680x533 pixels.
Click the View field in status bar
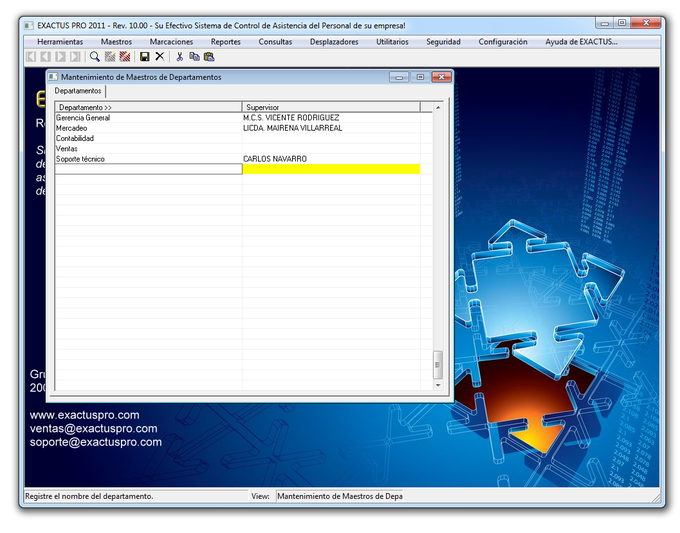click(x=340, y=496)
